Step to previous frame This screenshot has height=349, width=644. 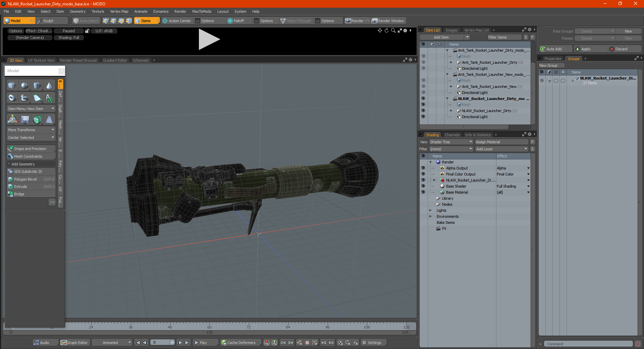pyautogui.click(x=145, y=343)
